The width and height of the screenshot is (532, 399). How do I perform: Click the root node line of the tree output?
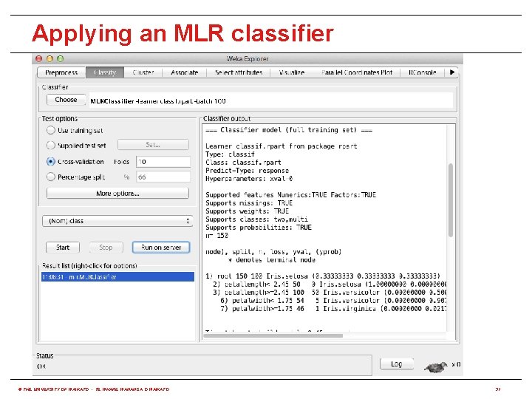coord(323,276)
